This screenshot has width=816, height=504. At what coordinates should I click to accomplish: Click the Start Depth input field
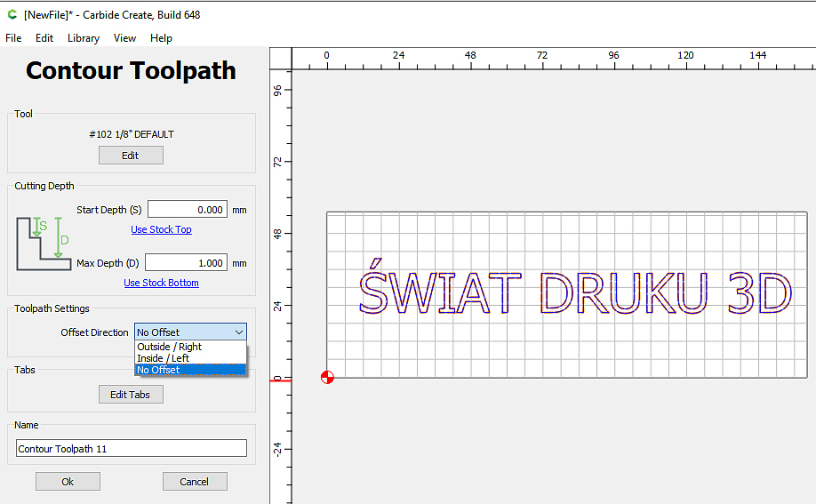tap(188, 209)
